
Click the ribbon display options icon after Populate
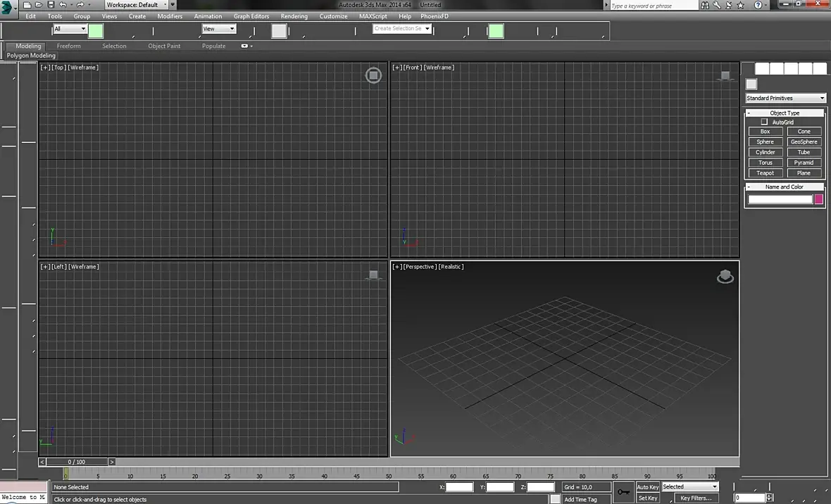click(x=244, y=46)
